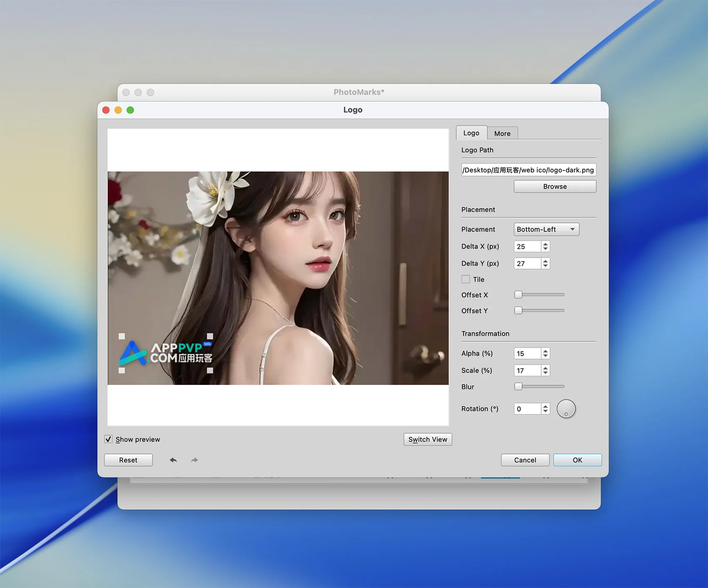Open the Placement dropdown
The width and height of the screenshot is (708, 588).
(x=546, y=229)
